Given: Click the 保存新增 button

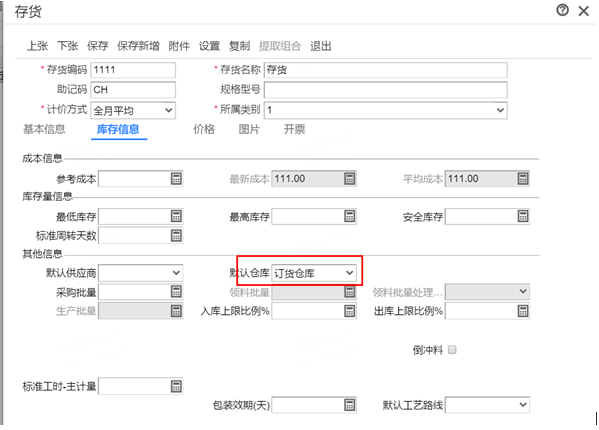Looking at the screenshot, I should 138,46.
